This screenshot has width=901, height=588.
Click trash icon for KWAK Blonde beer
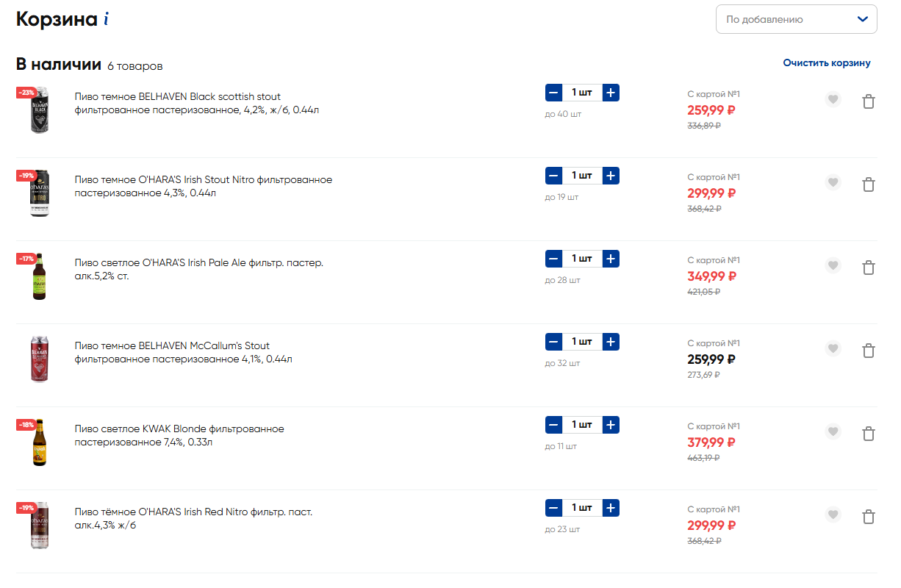tap(868, 434)
